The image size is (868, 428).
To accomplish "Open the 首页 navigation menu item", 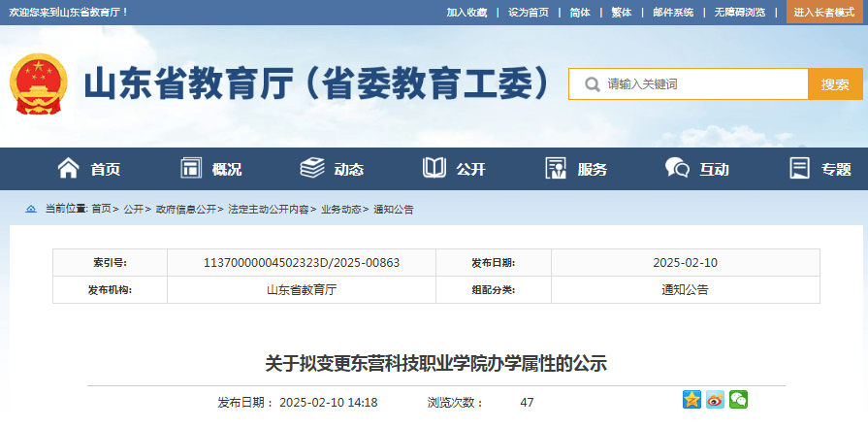I will point(105,170).
